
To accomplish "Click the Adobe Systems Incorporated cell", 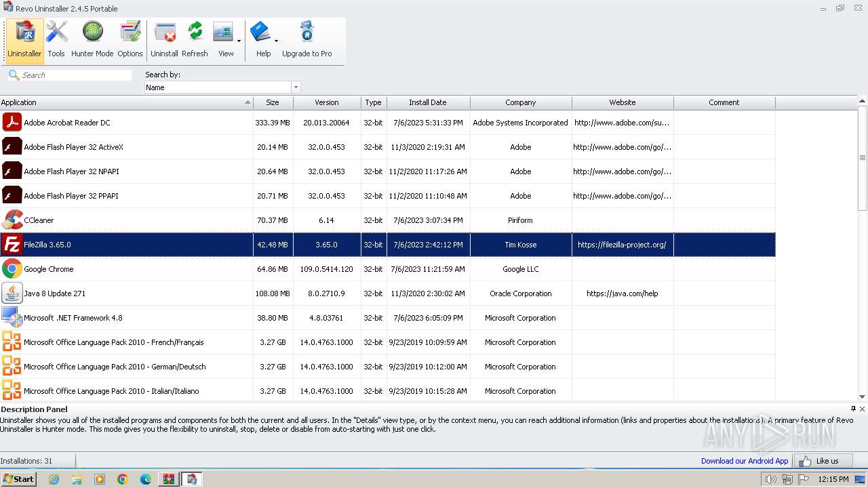I will click(x=521, y=123).
